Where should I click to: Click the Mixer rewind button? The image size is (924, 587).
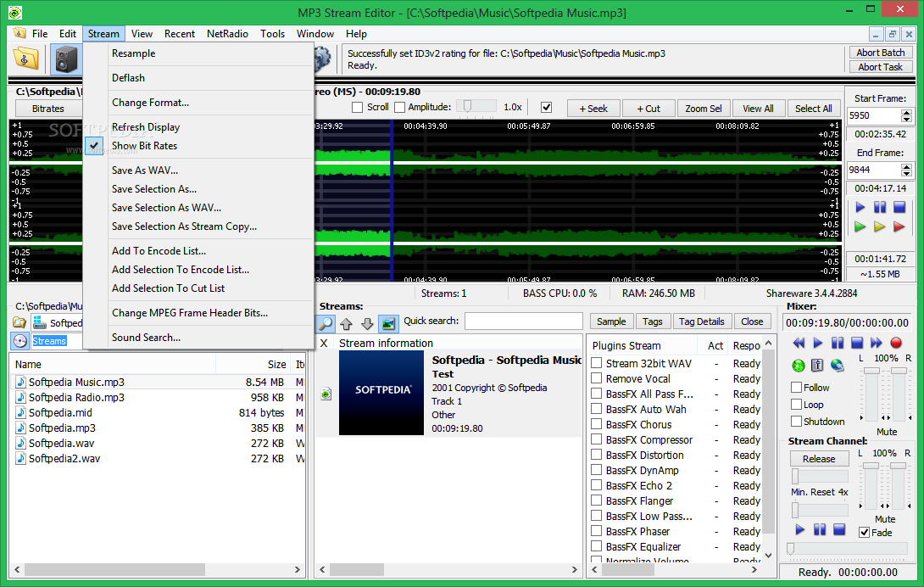tap(799, 343)
